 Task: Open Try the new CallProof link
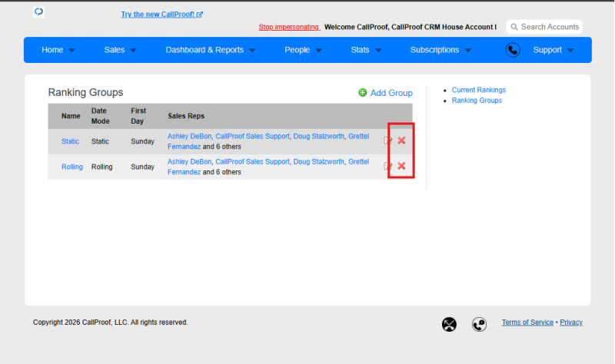click(161, 15)
